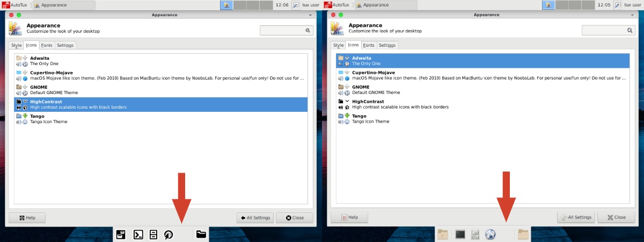
Task: Switch to the Fonts tab in right window
Action: (369, 45)
